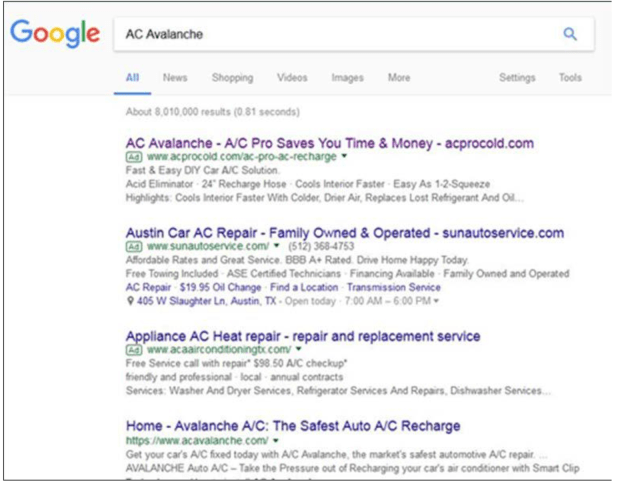The height and width of the screenshot is (482, 640).
Task: Click the Google logo
Action: (x=55, y=34)
